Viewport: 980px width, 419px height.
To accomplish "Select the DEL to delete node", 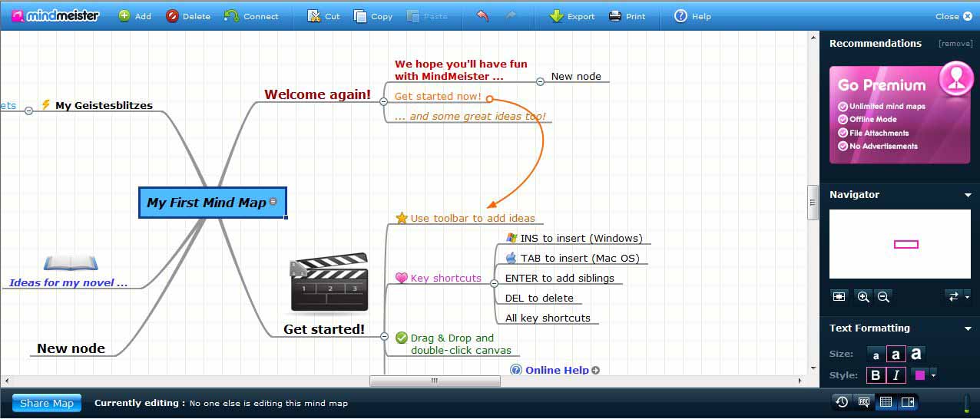I will (539, 299).
